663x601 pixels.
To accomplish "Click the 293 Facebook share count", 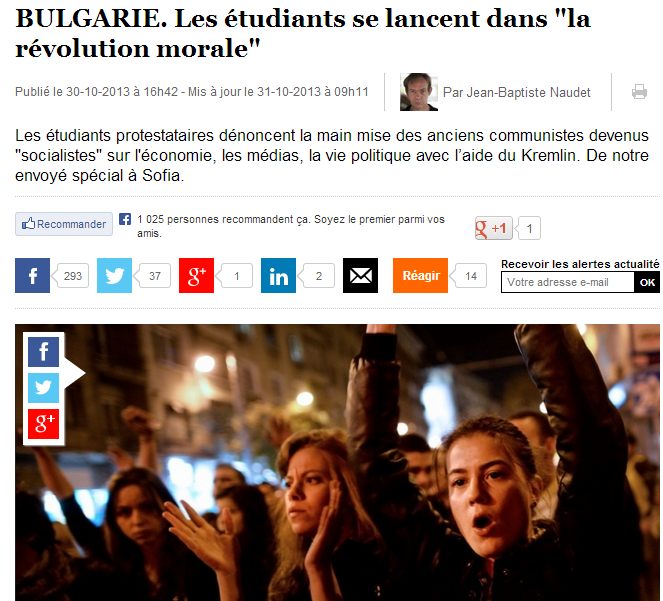I will coord(72,276).
